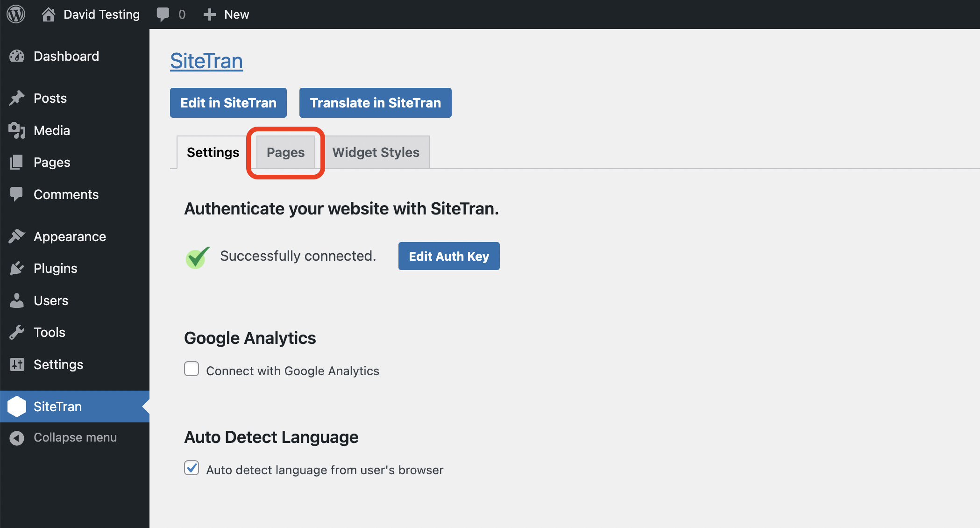Switch to the Pages tab
The width and height of the screenshot is (980, 528).
coord(285,152)
